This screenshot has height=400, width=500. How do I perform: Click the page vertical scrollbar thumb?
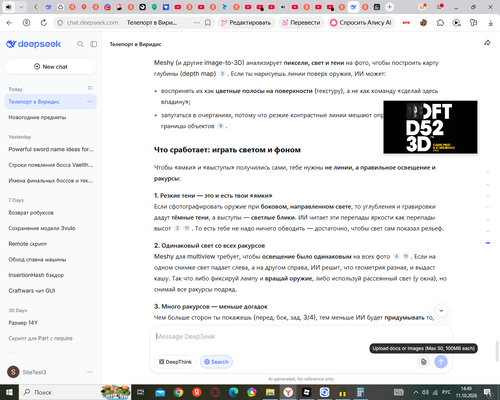click(497, 352)
